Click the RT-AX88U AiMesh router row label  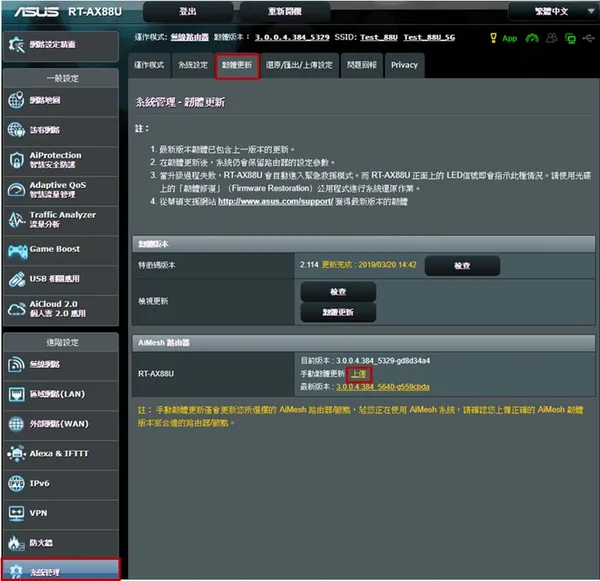click(x=156, y=374)
